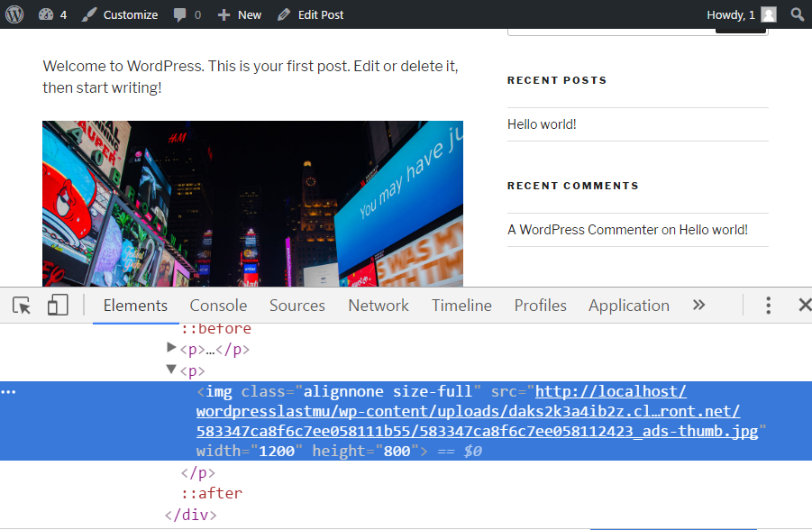Switch to the Console tab

click(x=218, y=306)
